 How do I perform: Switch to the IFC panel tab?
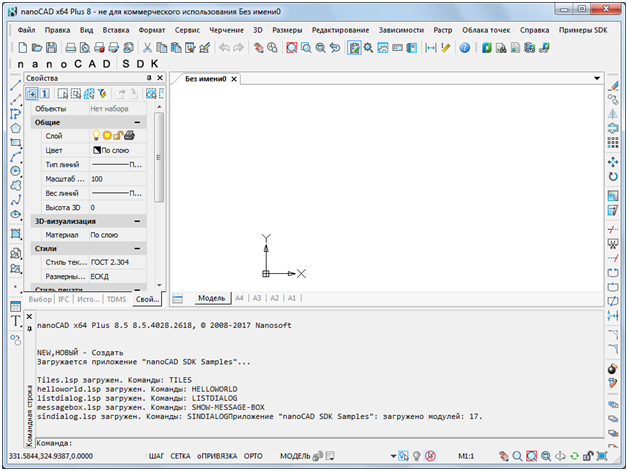pos(63,299)
